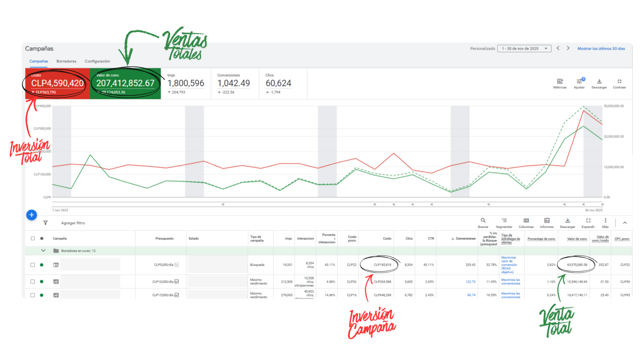Screen dimensions: 644x362
Task: Open the Maximizar valor de conversión strategy link
Action: pyautogui.click(x=509, y=264)
